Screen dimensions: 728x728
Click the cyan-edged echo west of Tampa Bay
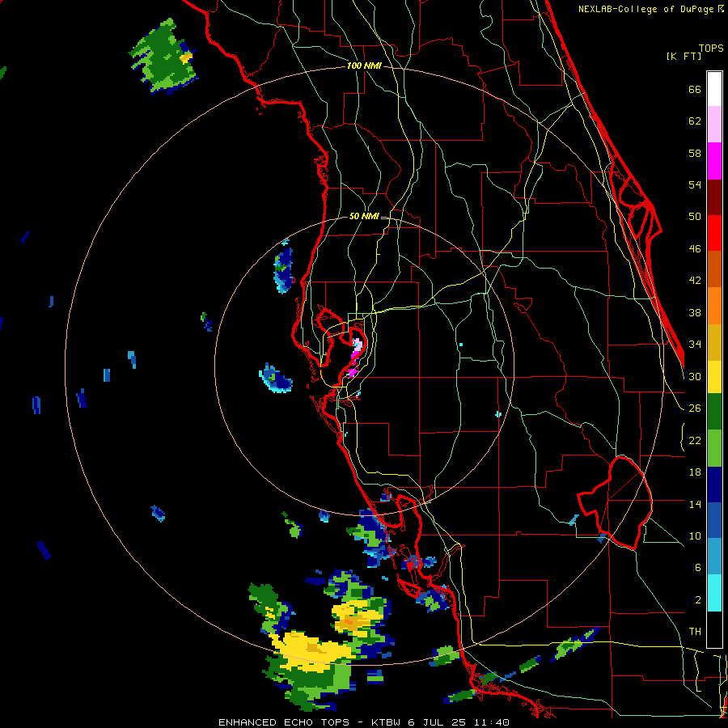click(275, 379)
